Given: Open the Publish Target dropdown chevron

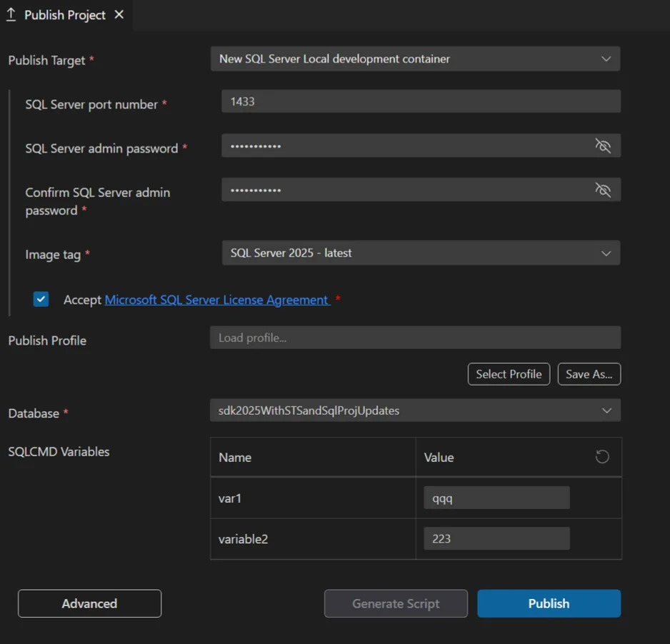Looking at the screenshot, I should pos(606,59).
